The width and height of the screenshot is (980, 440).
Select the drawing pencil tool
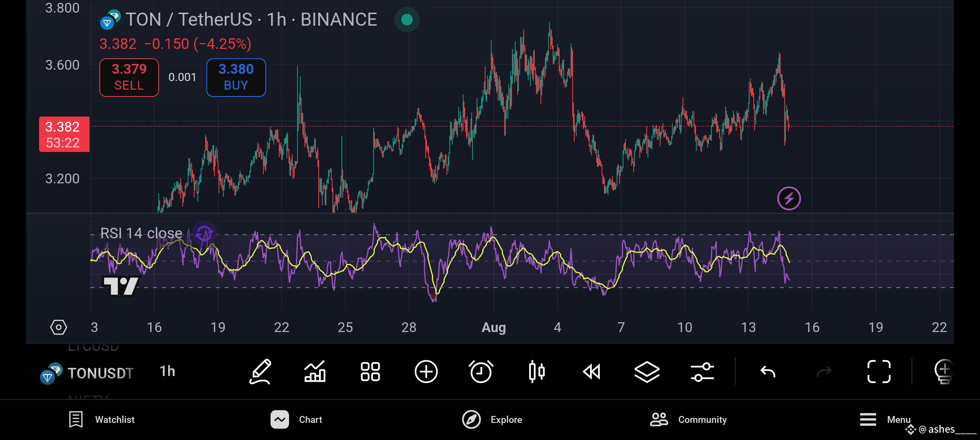coord(260,372)
